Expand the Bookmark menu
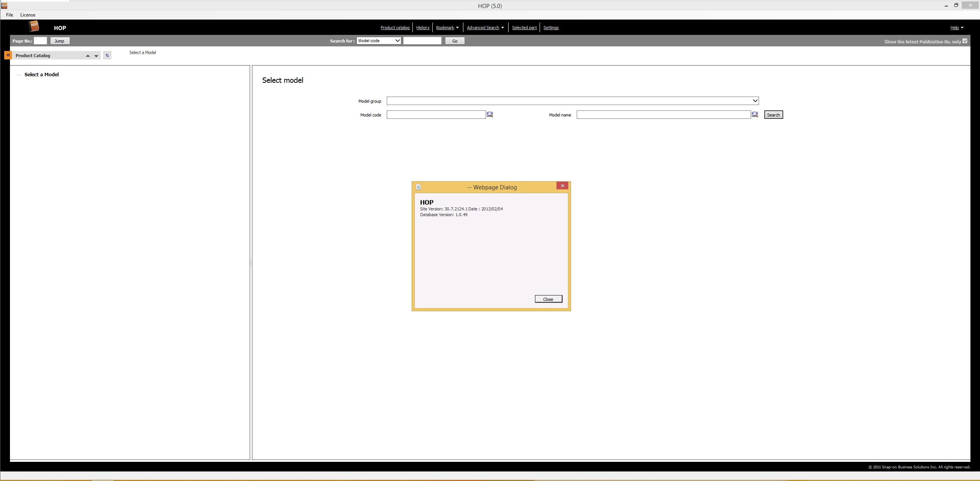This screenshot has height=481, width=980. (x=447, y=28)
